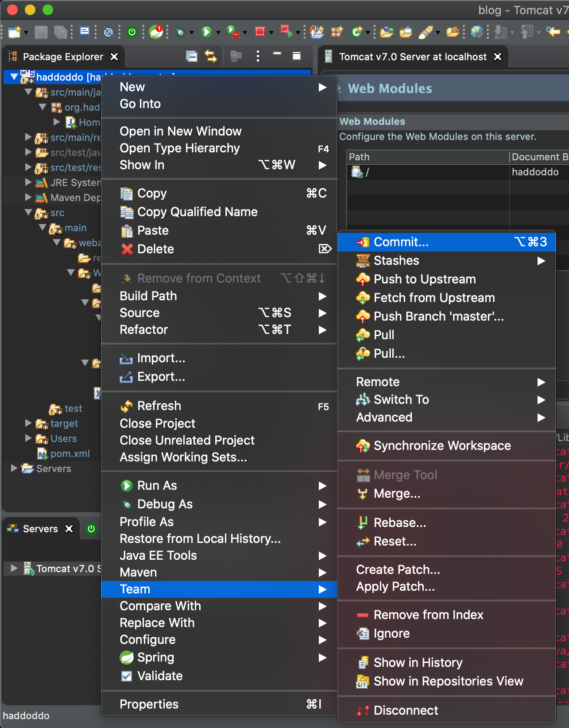Select Synchronize Workspace
Image resolution: width=569 pixels, height=728 pixels.
446,445
